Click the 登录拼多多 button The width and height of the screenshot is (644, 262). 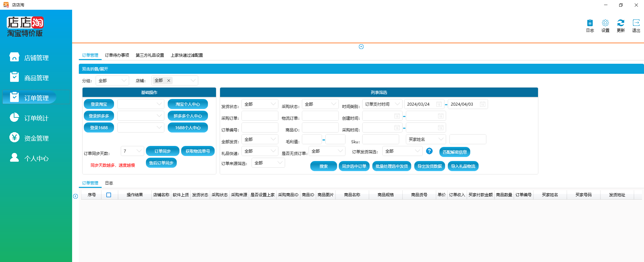[99, 116]
